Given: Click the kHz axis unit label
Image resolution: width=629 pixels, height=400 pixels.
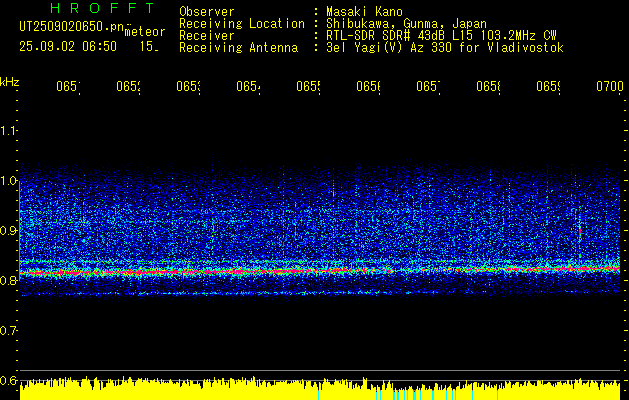Looking at the screenshot, I should (x=9, y=81).
